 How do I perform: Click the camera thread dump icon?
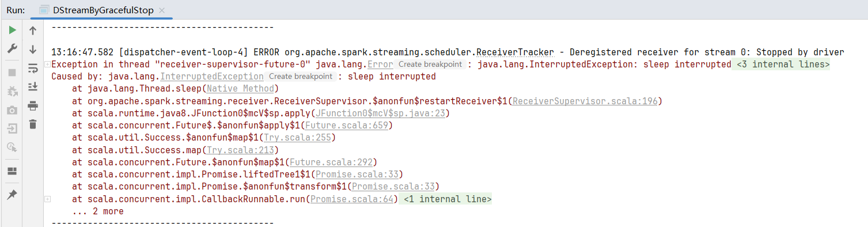[x=12, y=109]
